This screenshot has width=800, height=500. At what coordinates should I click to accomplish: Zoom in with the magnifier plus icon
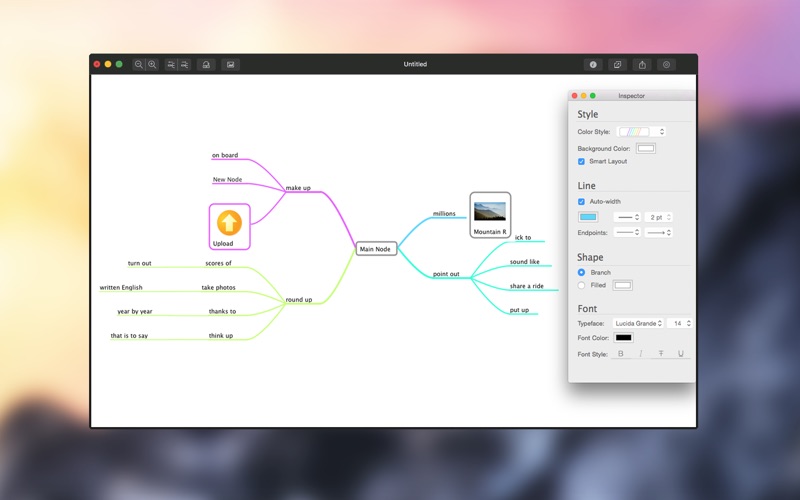152,65
